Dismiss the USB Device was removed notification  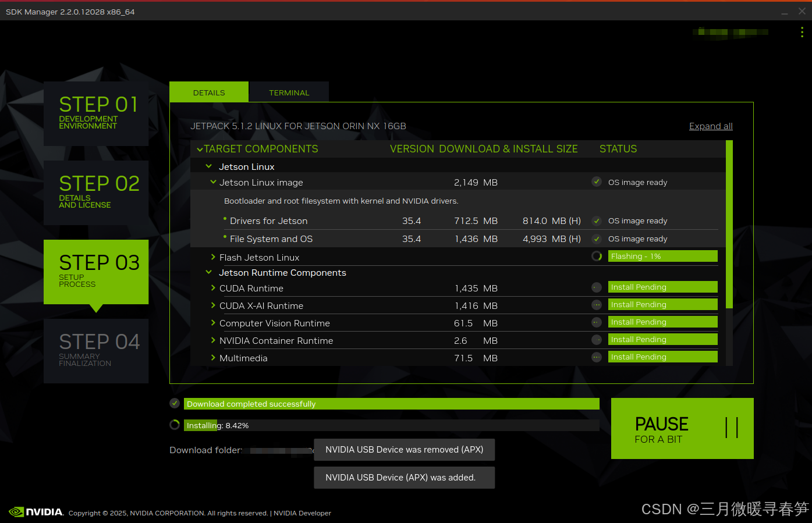click(x=405, y=450)
